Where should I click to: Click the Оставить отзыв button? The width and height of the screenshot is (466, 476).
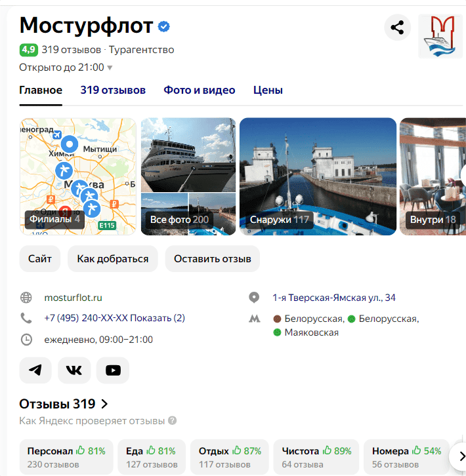(213, 258)
